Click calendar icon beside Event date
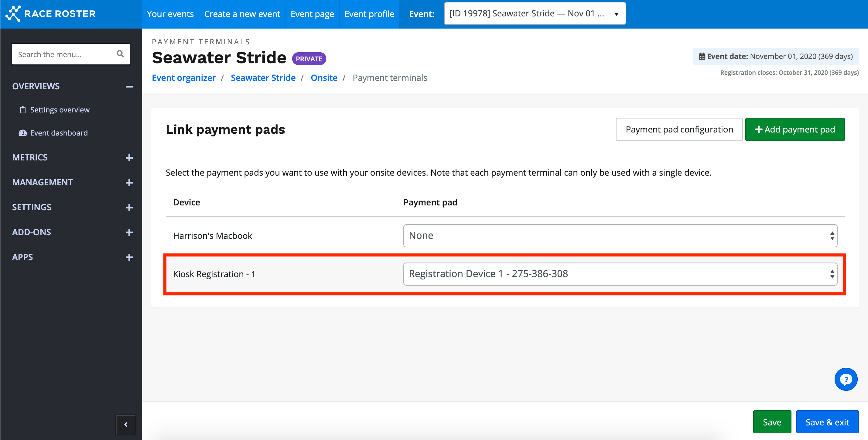 pos(702,56)
